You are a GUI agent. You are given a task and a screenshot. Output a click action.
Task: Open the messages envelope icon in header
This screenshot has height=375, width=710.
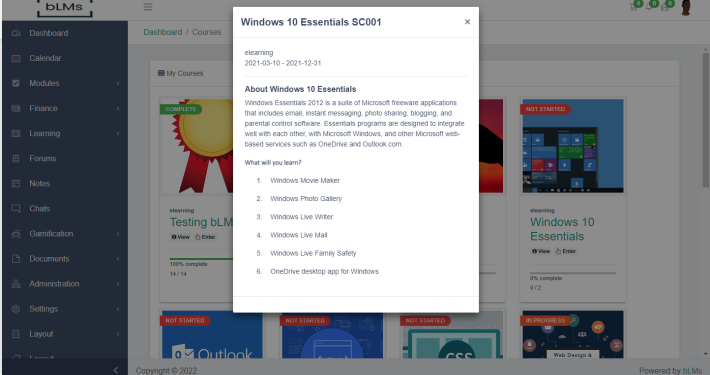(664, 7)
